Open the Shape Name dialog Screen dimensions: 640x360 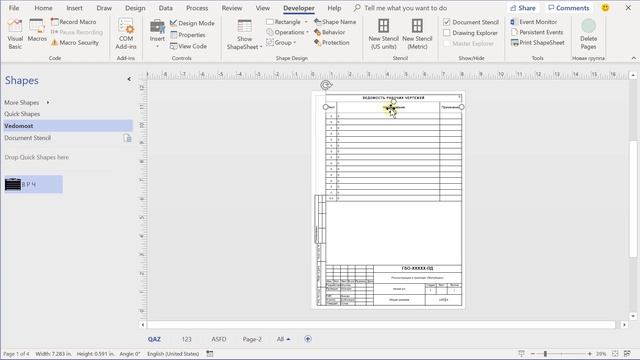click(335, 22)
